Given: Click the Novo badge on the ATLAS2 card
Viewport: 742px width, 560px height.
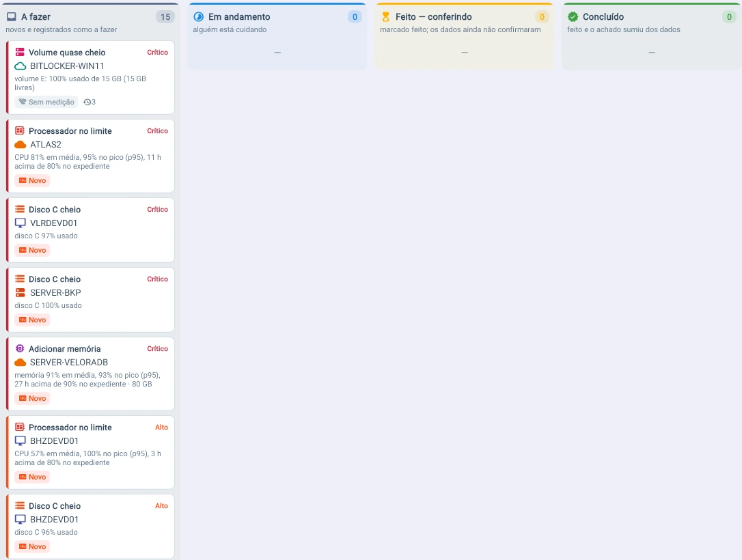Looking at the screenshot, I should [x=32, y=181].
